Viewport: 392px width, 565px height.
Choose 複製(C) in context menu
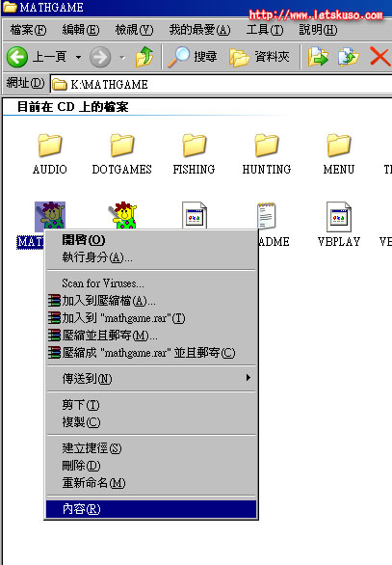[151, 422]
